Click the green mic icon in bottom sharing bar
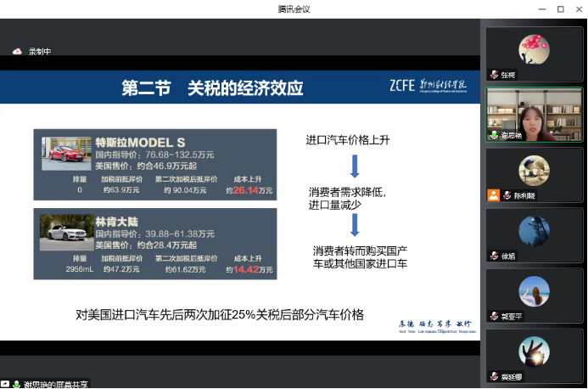The width and height of the screenshot is (588, 389). point(17,384)
